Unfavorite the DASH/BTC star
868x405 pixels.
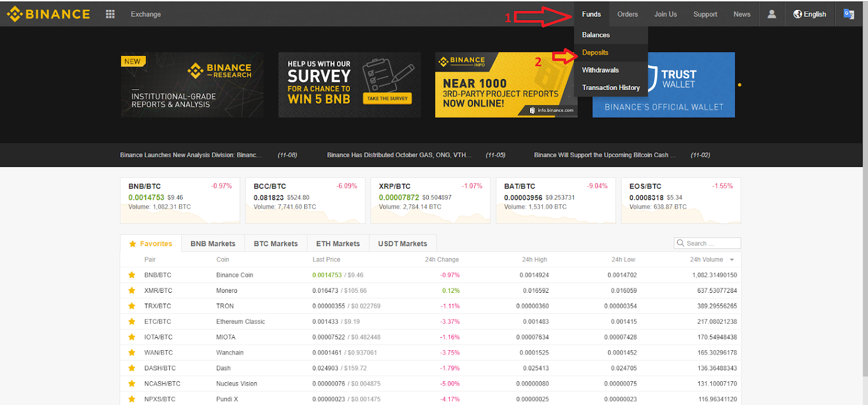pos(132,368)
